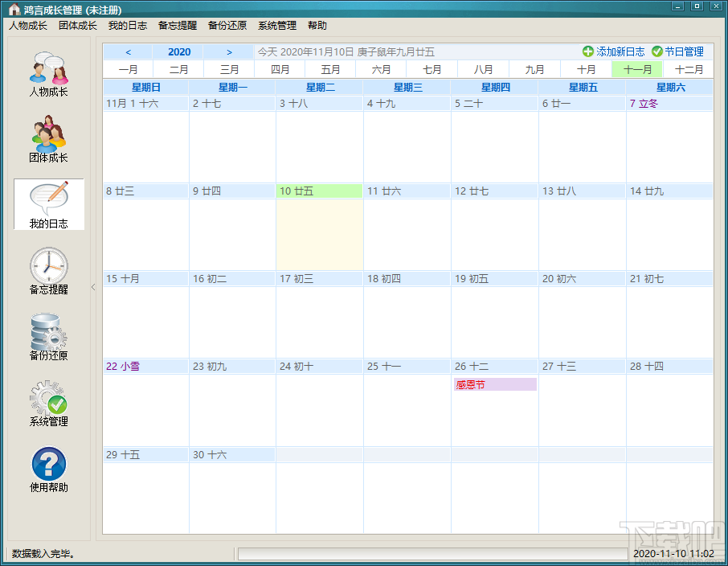This screenshot has width=728, height=566.
Task: Switch to 八月 month tab
Action: click(483, 70)
